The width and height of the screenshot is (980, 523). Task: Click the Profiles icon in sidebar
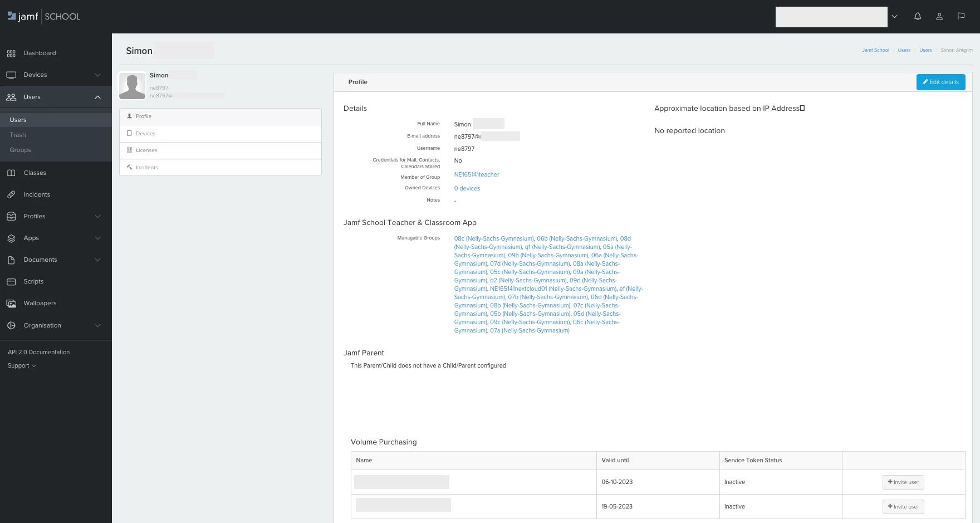tap(11, 216)
